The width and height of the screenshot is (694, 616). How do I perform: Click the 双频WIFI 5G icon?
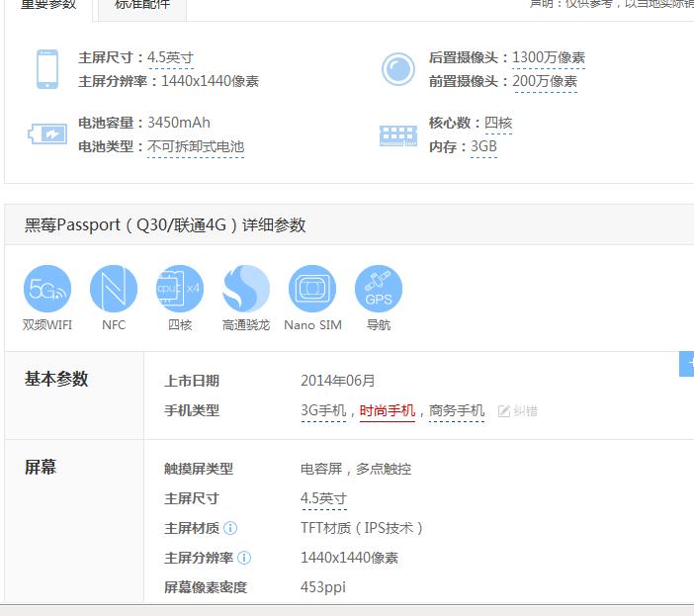(x=47, y=289)
